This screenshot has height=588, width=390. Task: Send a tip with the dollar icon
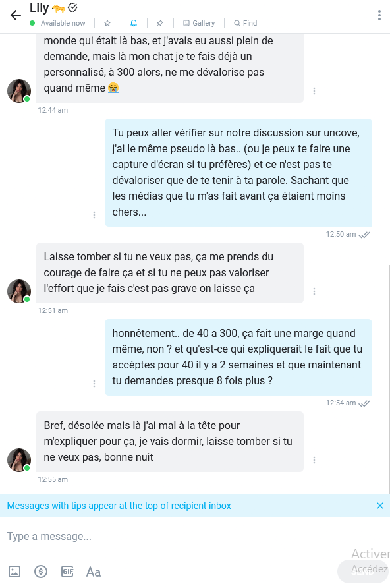[x=41, y=572]
